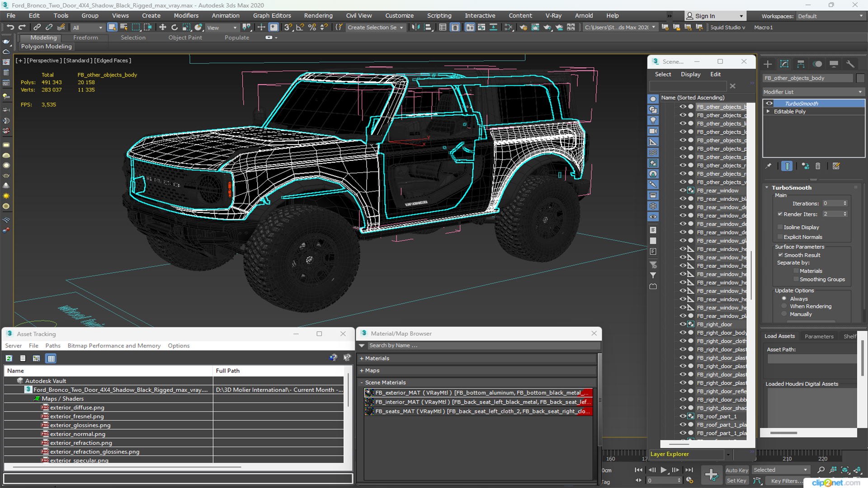
Task: Click the object color swatch beside name
Action: (x=860, y=78)
